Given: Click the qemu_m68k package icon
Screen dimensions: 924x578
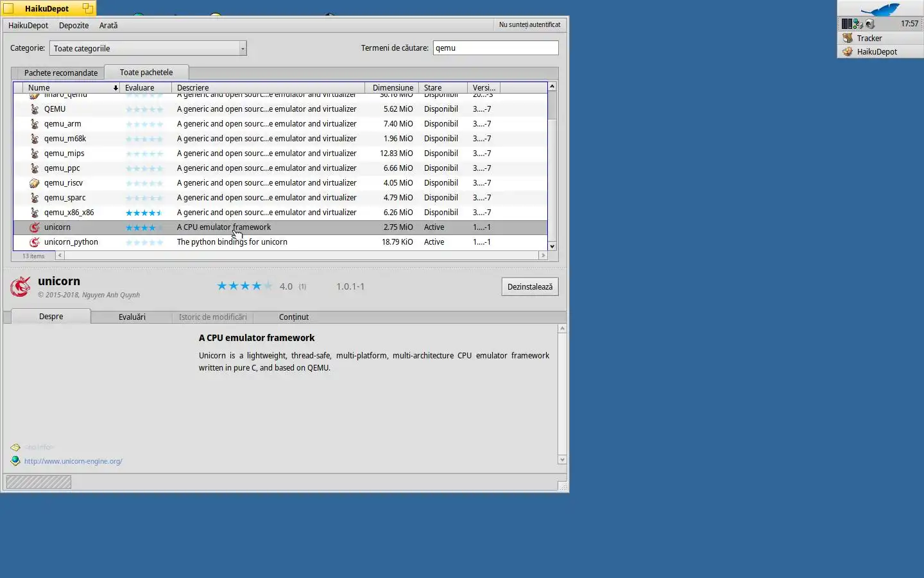Looking at the screenshot, I should point(35,139).
